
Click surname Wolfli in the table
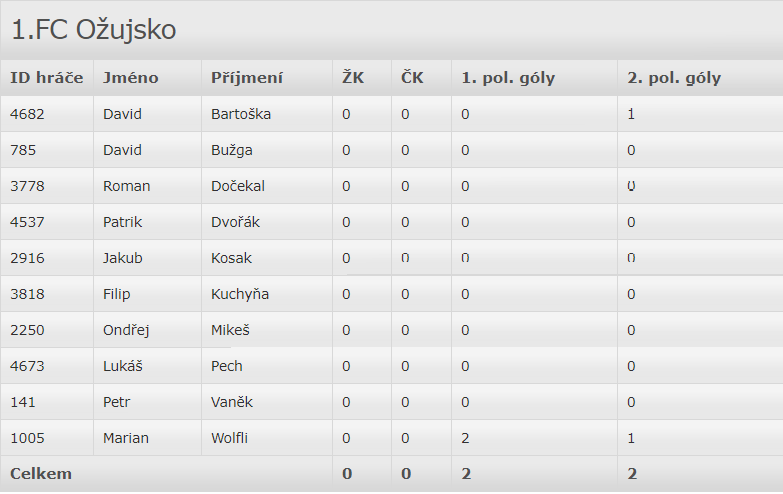pyautogui.click(x=232, y=438)
